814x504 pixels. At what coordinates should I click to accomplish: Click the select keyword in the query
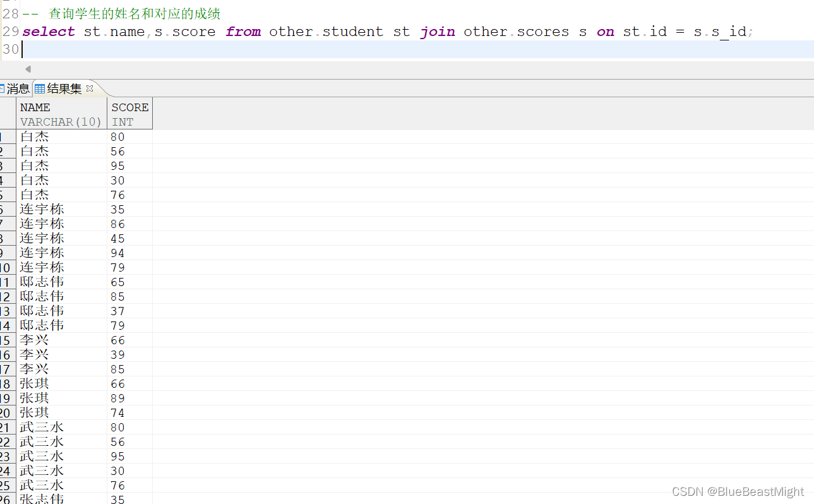coord(49,32)
